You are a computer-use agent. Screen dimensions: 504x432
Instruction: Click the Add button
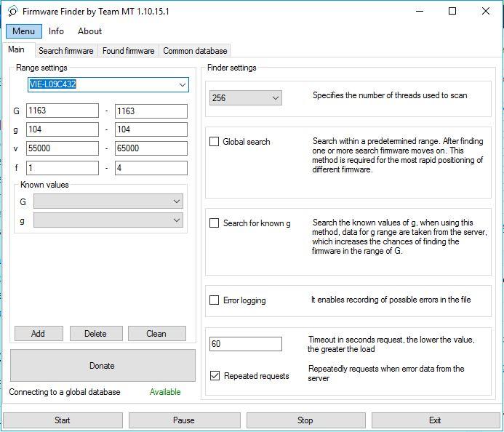[39, 334]
